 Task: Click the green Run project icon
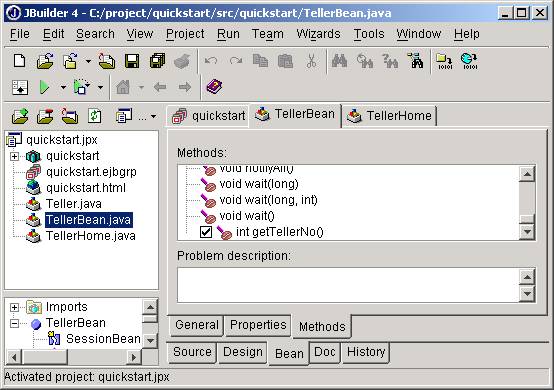pos(44,87)
